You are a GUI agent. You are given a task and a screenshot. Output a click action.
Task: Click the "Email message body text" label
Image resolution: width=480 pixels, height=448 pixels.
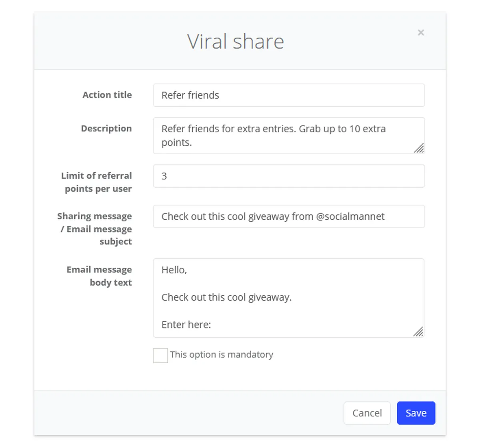pyautogui.click(x=99, y=276)
